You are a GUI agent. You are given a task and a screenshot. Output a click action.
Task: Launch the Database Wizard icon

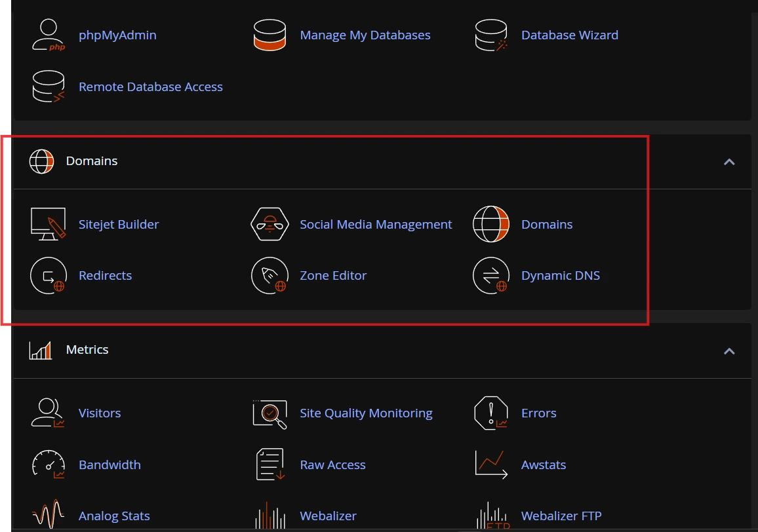pyautogui.click(x=491, y=35)
